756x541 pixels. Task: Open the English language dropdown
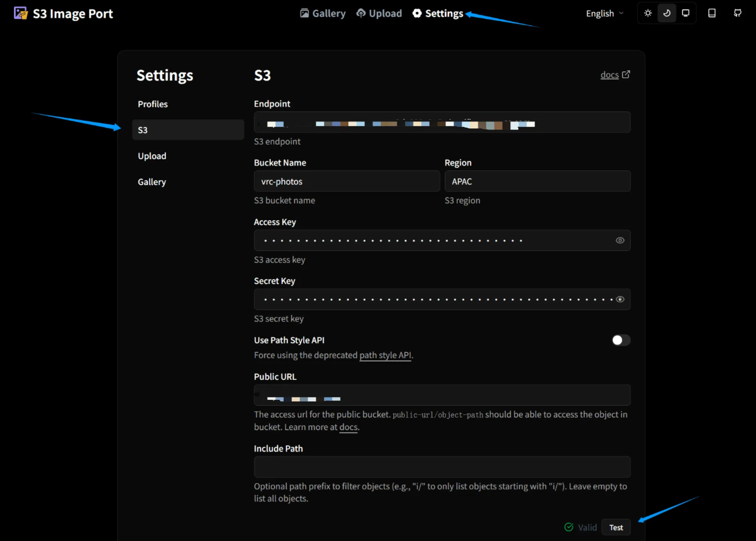pos(605,13)
